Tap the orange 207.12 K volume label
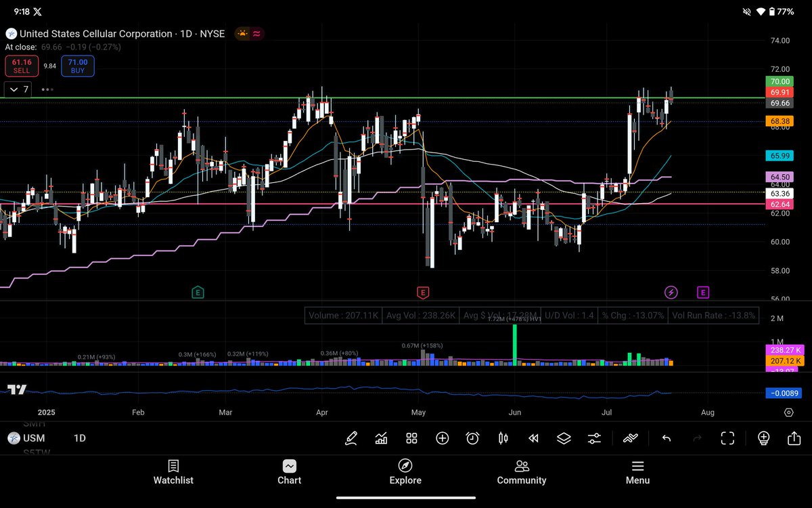 [x=784, y=361]
